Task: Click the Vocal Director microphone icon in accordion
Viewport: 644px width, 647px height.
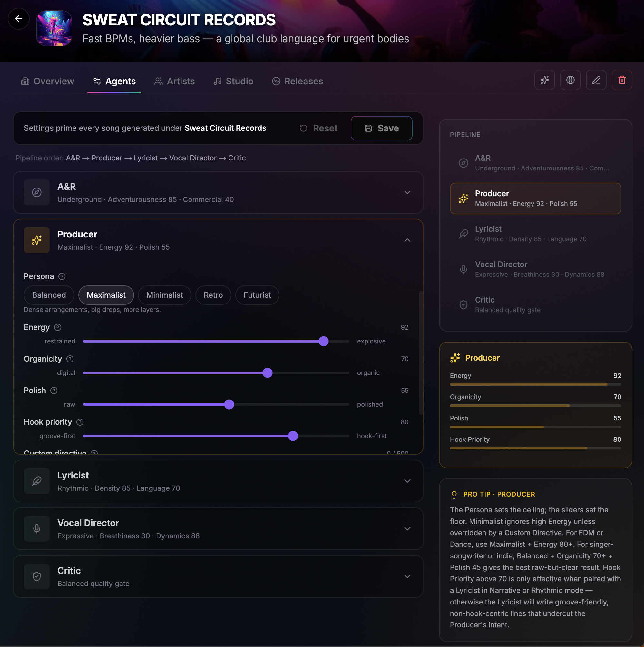Action: tap(36, 528)
